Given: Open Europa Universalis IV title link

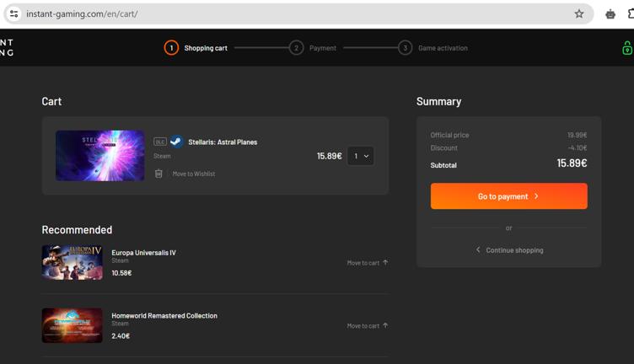Looking at the screenshot, I should (143, 253).
